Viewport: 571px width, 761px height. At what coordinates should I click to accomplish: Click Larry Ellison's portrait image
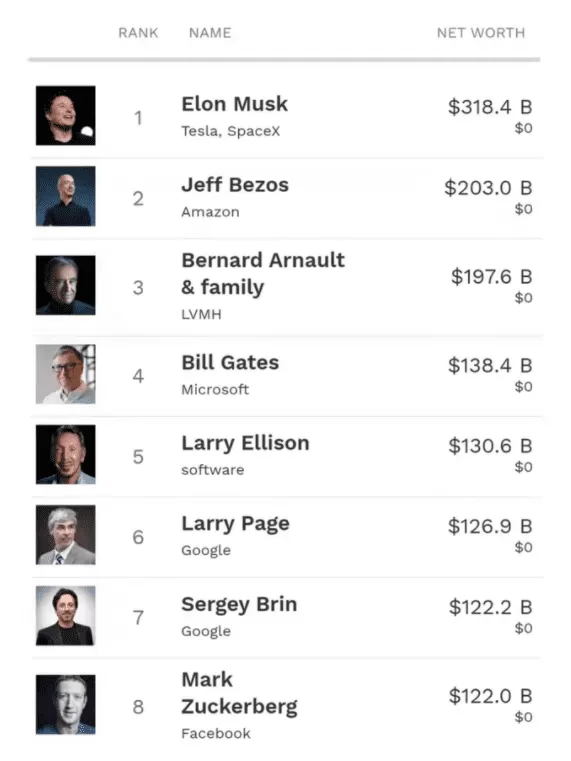[65, 454]
